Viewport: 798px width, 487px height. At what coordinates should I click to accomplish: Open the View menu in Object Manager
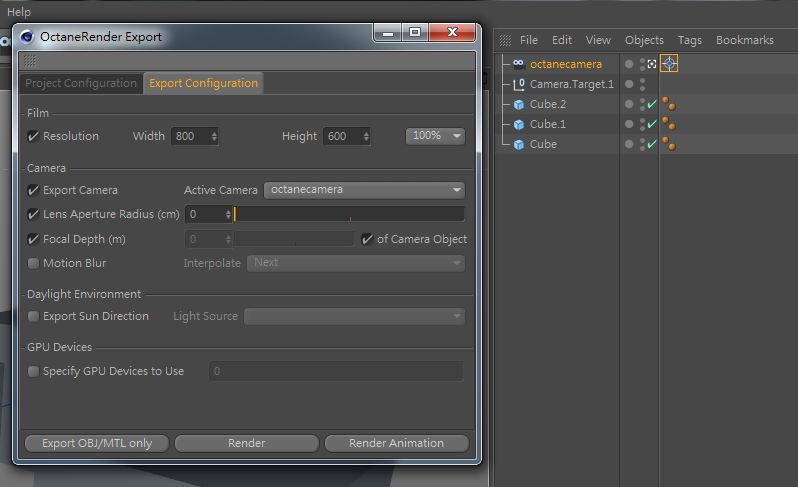point(598,40)
